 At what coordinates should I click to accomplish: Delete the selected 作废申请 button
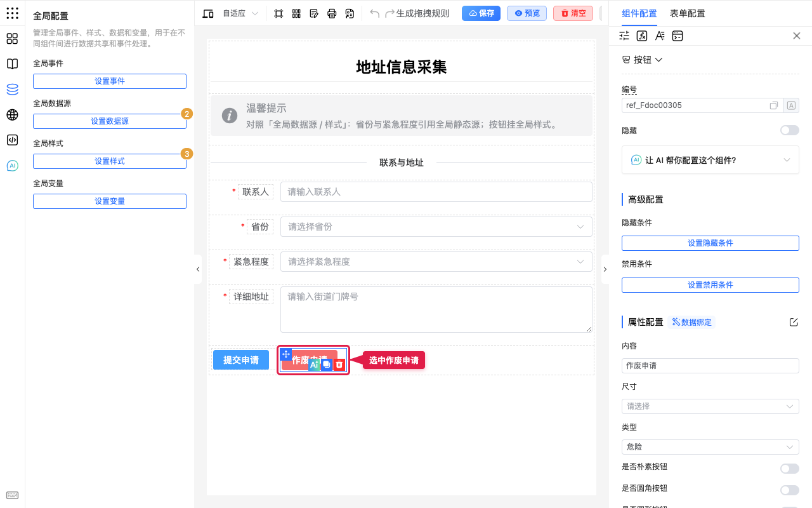(339, 364)
